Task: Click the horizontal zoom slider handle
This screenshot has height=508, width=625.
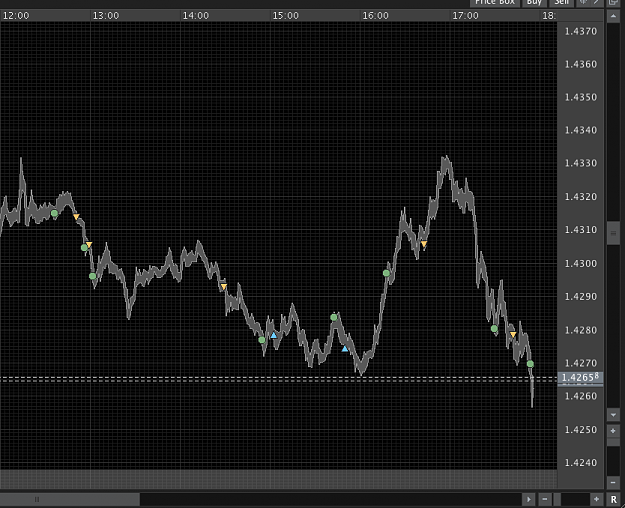Action: click(x=557, y=499)
